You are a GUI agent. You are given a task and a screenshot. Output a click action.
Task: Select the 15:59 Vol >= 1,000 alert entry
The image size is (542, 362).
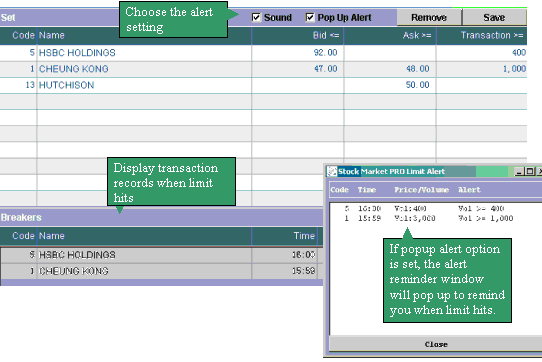point(429,218)
